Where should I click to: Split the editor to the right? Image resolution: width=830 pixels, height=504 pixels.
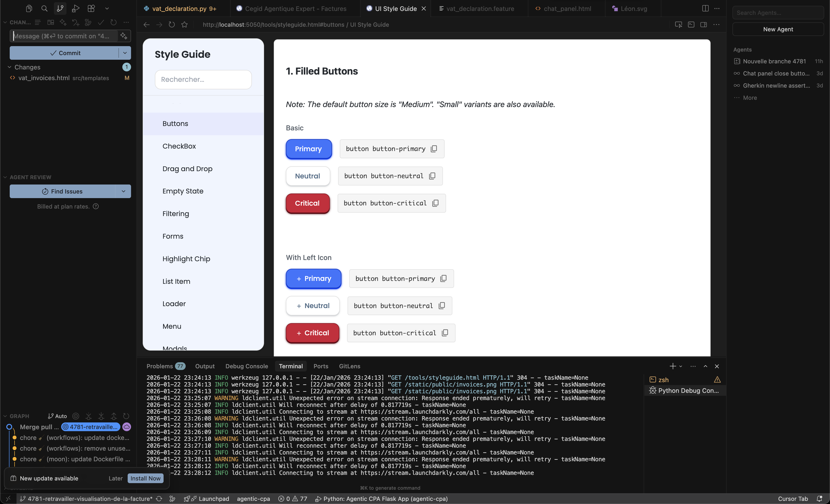click(x=705, y=8)
